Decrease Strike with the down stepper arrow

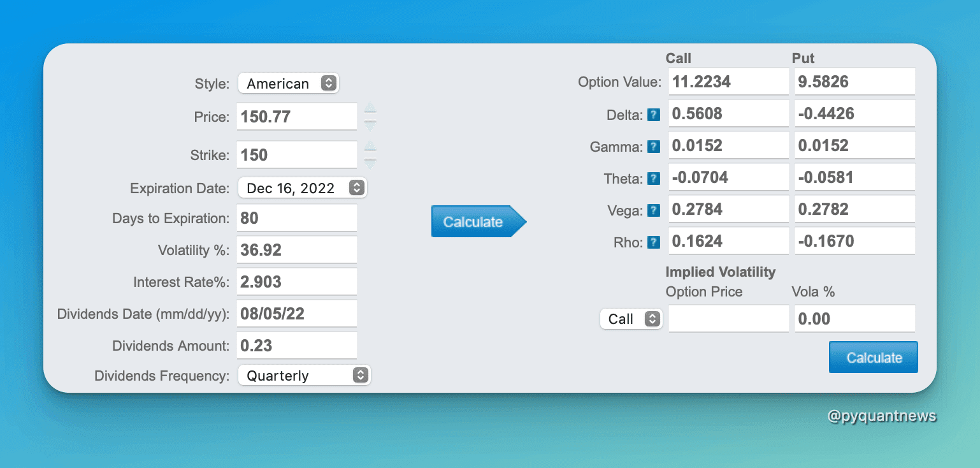click(370, 163)
